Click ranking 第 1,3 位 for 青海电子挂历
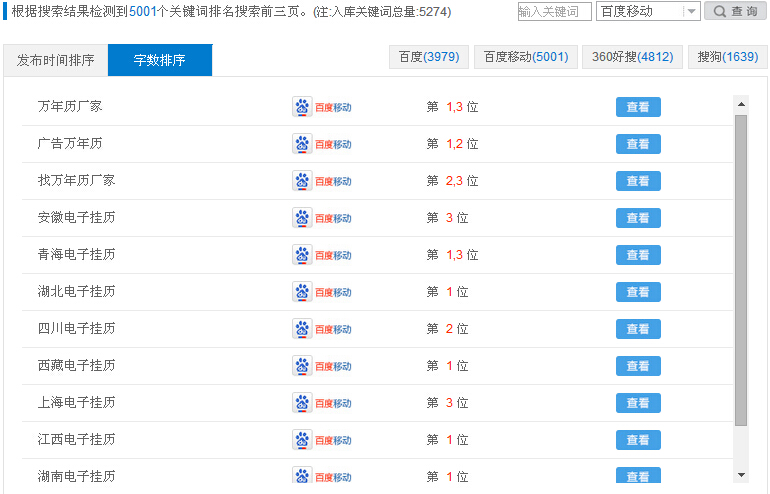 (x=452, y=255)
